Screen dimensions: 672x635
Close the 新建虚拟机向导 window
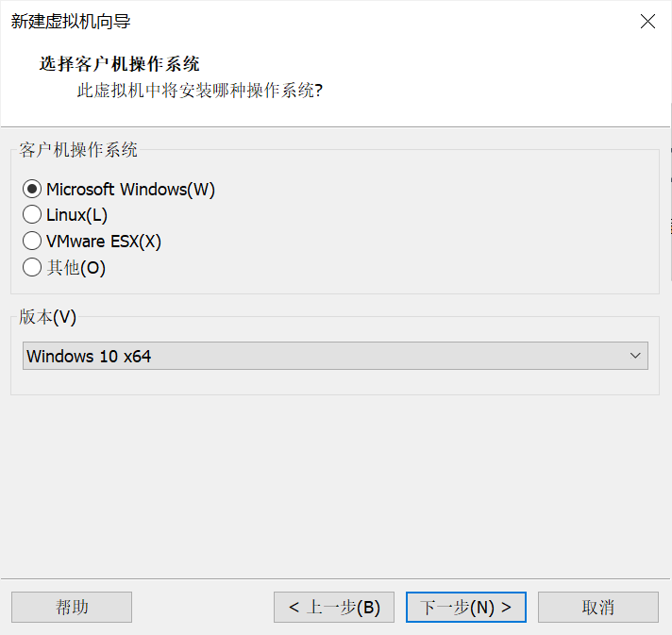pos(647,22)
